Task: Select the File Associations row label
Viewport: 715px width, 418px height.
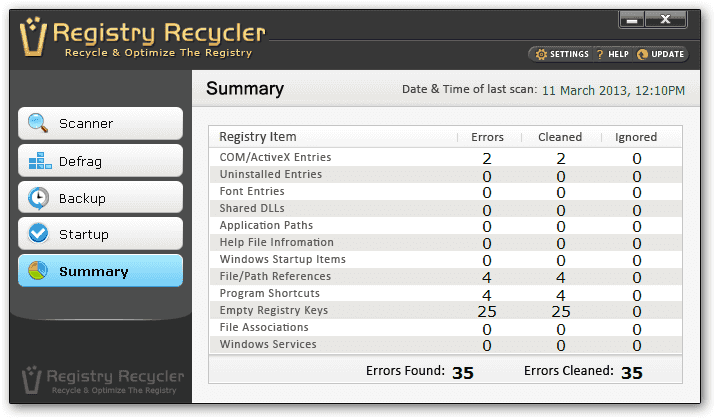Action: pos(264,327)
